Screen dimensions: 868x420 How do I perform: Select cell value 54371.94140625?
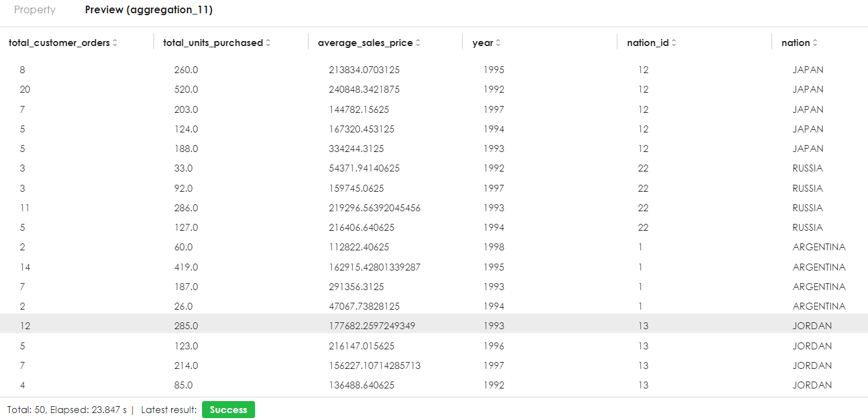[x=364, y=168]
